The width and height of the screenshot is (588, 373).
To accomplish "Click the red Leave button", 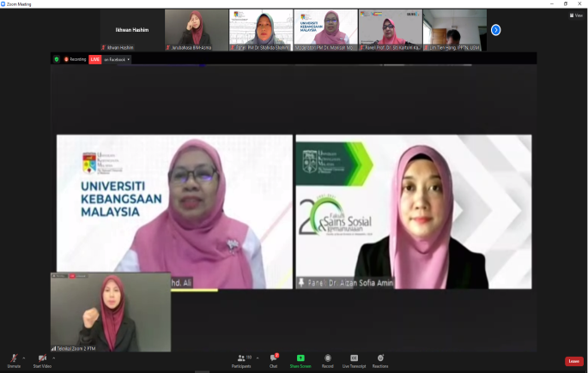I will (x=573, y=361).
